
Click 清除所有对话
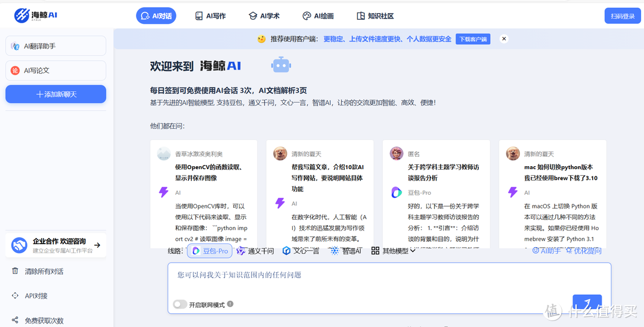click(44, 271)
